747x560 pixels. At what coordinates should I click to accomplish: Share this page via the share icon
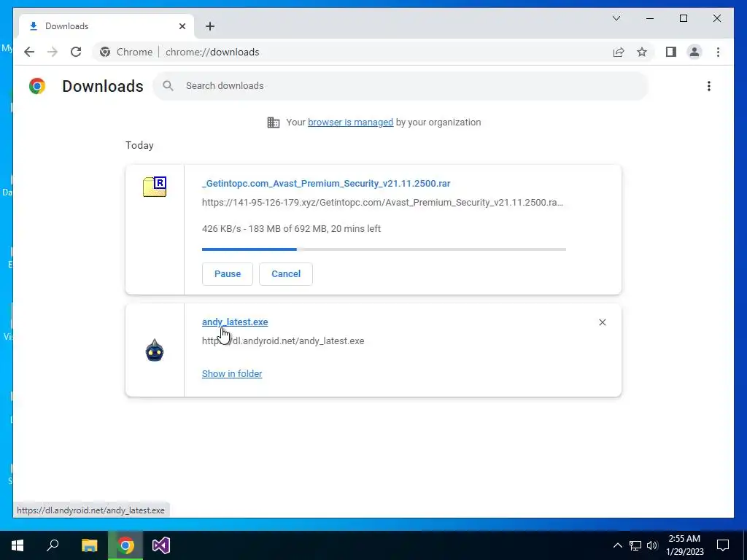click(x=619, y=52)
